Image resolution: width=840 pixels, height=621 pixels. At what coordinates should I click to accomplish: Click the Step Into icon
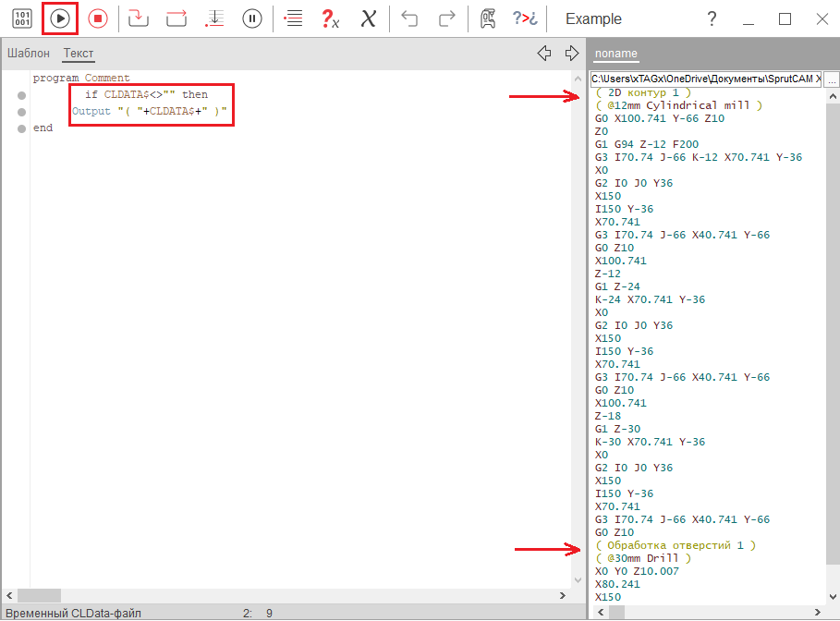click(138, 18)
